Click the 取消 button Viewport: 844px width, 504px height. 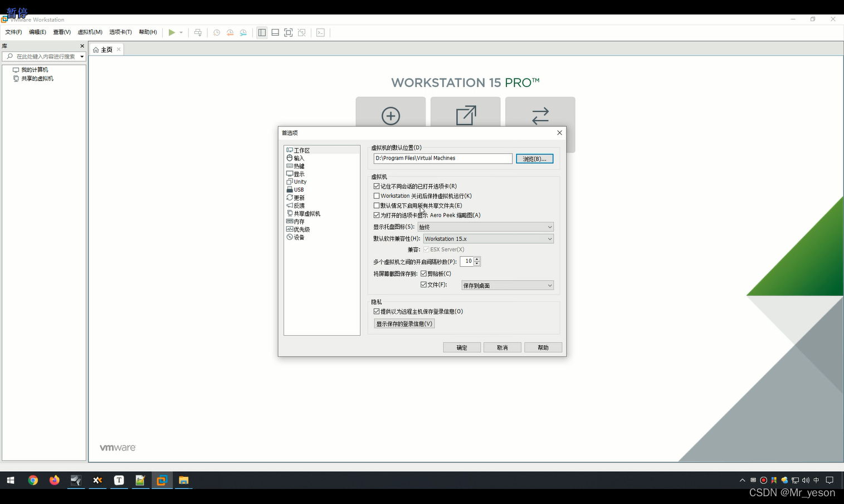[x=503, y=348]
